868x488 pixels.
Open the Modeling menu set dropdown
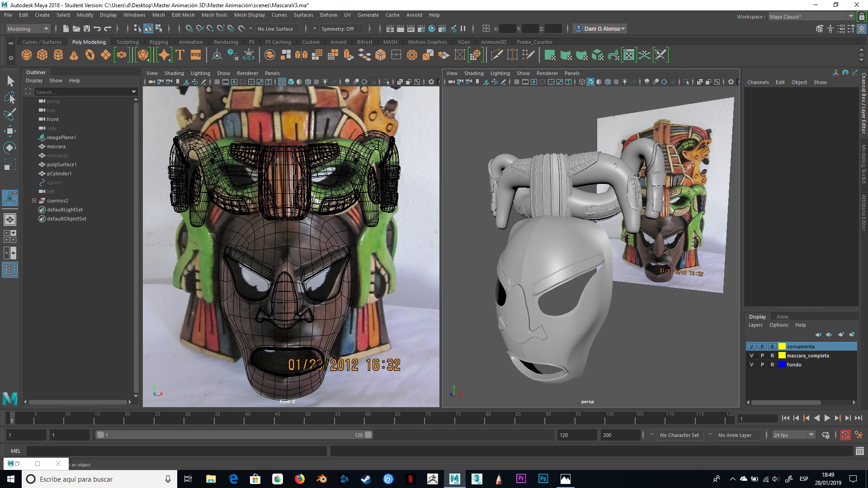pos(28,28)
